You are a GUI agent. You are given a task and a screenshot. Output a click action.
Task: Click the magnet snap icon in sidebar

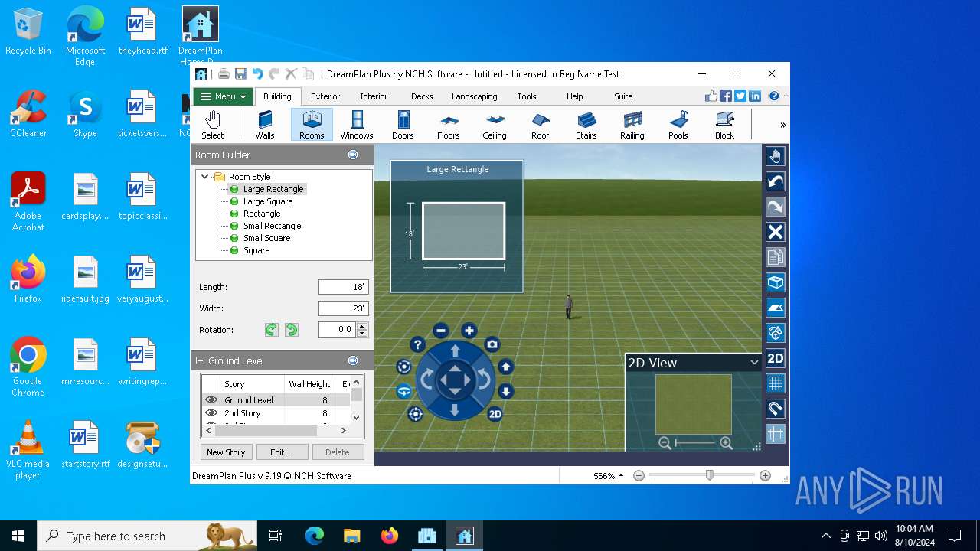[776, 409]
